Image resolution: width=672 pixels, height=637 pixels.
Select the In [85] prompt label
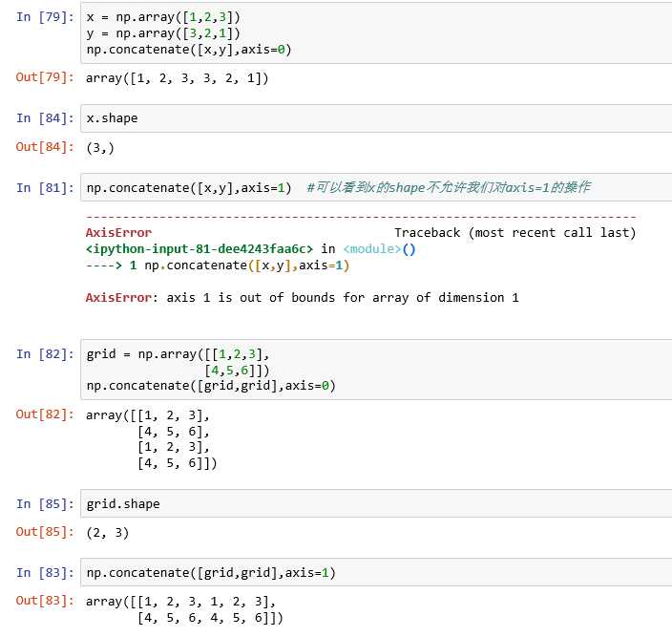(x=45, y=503)
